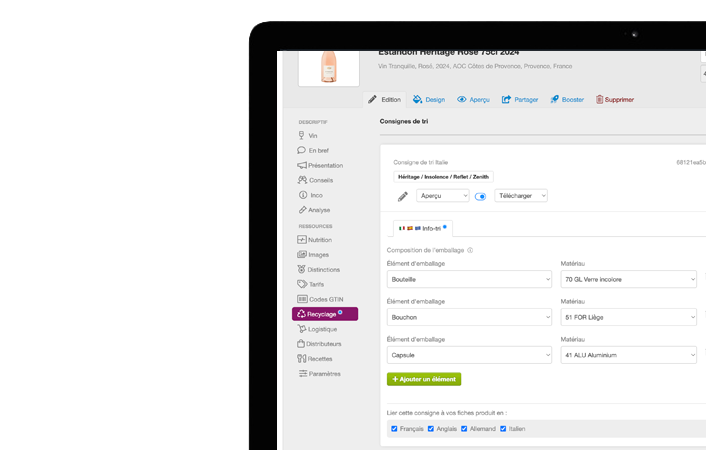This screenshot has height=450, width=706.
Task: Click the Paramètres sliders icon
Action: (x=303, y=373)
